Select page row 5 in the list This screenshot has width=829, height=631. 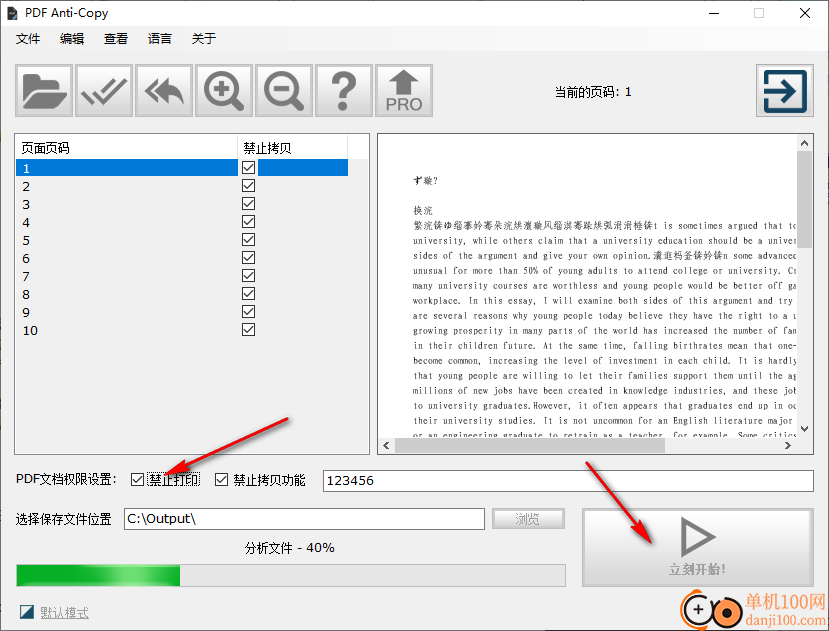pyautogui.click(x=182, y=240)
